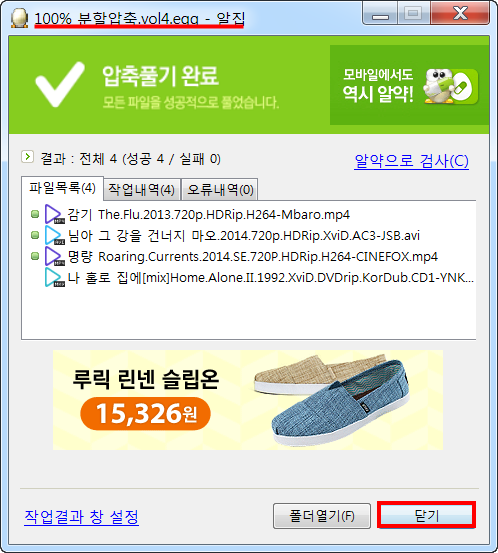Select the 파일목록(4) tab
The width and height of the screenshot is (498, 553).
pos(62,188)
